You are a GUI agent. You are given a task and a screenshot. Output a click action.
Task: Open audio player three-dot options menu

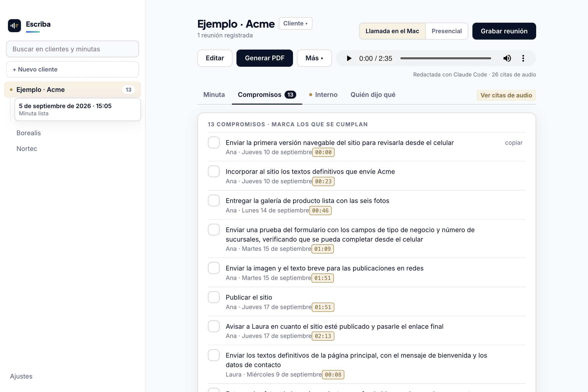[x=523, y=58]
